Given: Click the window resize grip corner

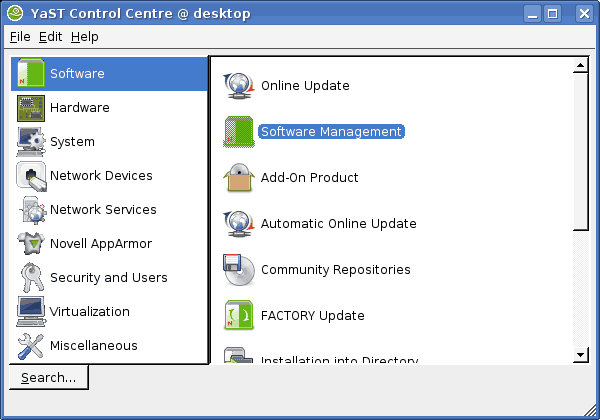Looking at the screenshot, I should pos(591,410).
